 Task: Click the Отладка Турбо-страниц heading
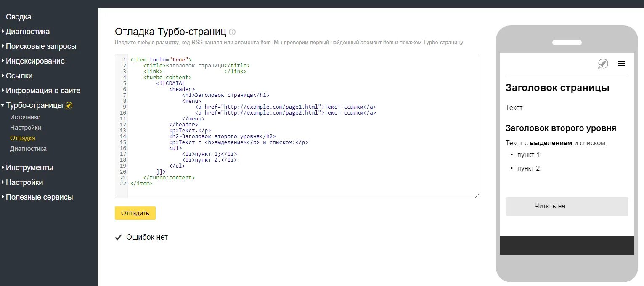coord(170,32)
